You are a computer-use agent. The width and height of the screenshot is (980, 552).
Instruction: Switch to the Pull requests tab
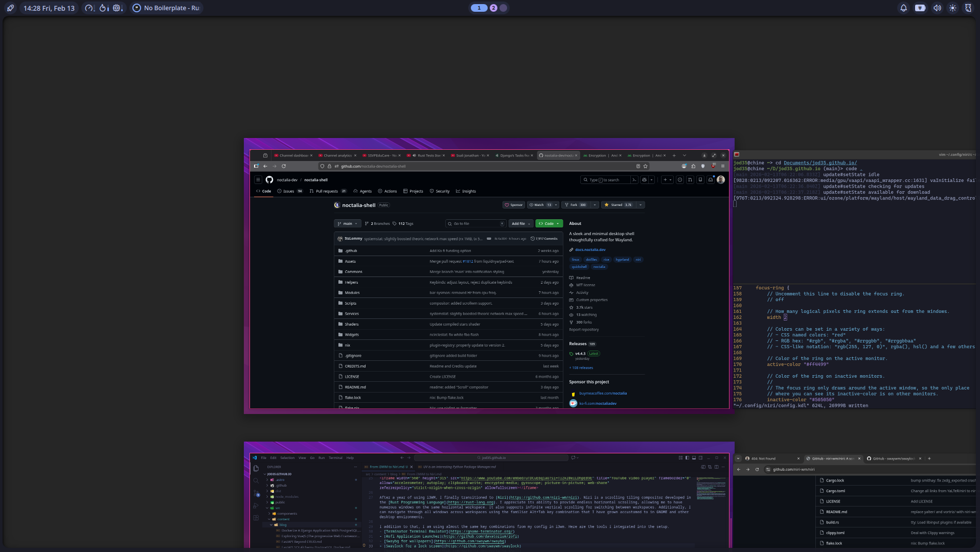click(x=327, y=191)
